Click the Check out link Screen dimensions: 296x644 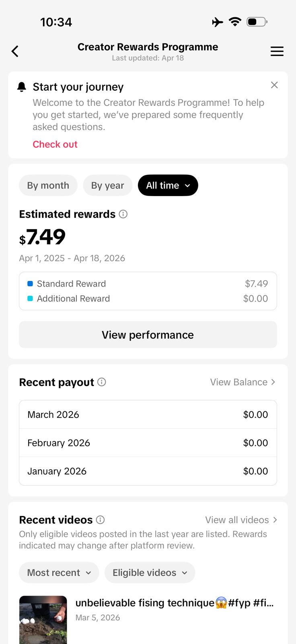[x=55, y=144]
